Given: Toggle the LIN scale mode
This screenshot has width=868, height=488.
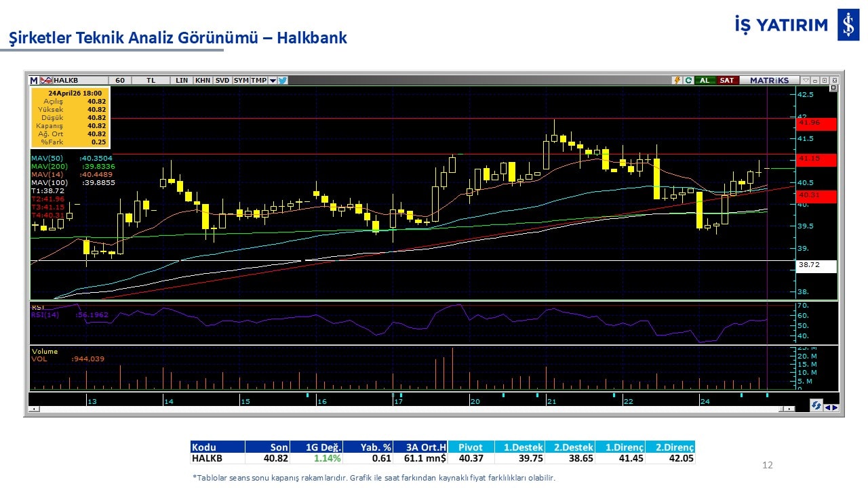Looking at the screenshot, I should click(182, 80).
